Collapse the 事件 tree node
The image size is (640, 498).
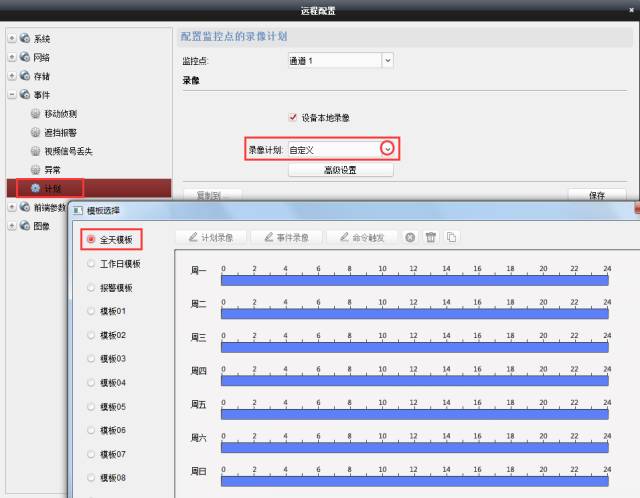pyautogui.click(x=10, y=95)
